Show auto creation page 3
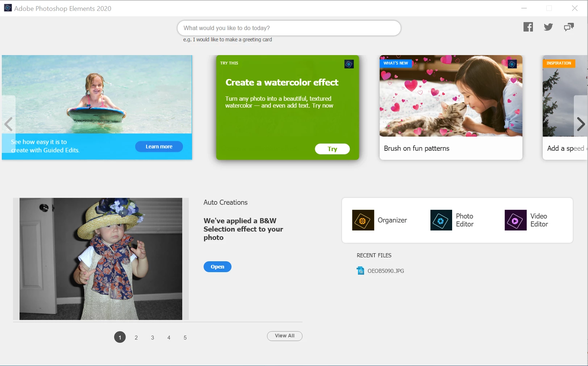Viewport: 588px width, 366px height. click(153, 337)
